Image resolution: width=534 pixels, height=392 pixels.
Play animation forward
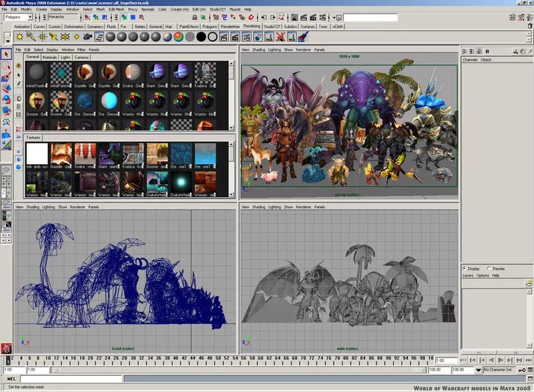(x=501, y=361)
